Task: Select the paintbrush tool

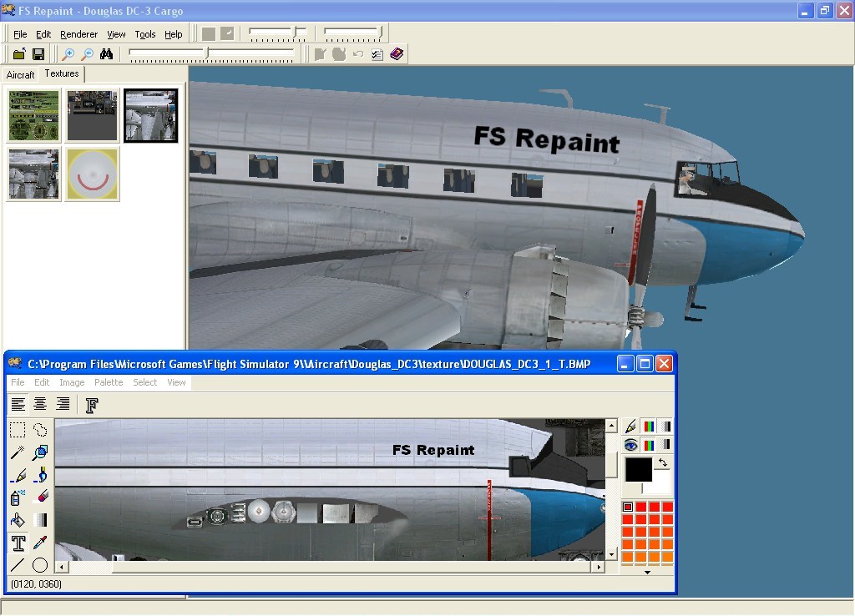Action: pyautogui.click(x=40, y=476)
